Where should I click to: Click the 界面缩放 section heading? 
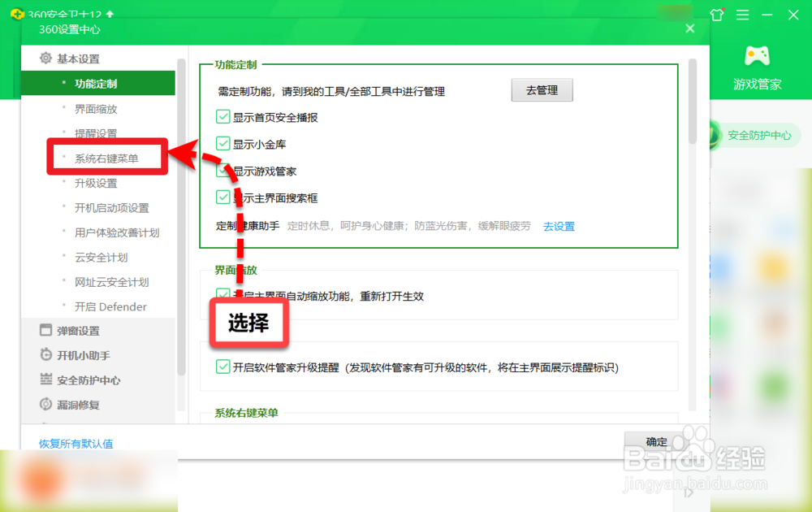(236, 270)
